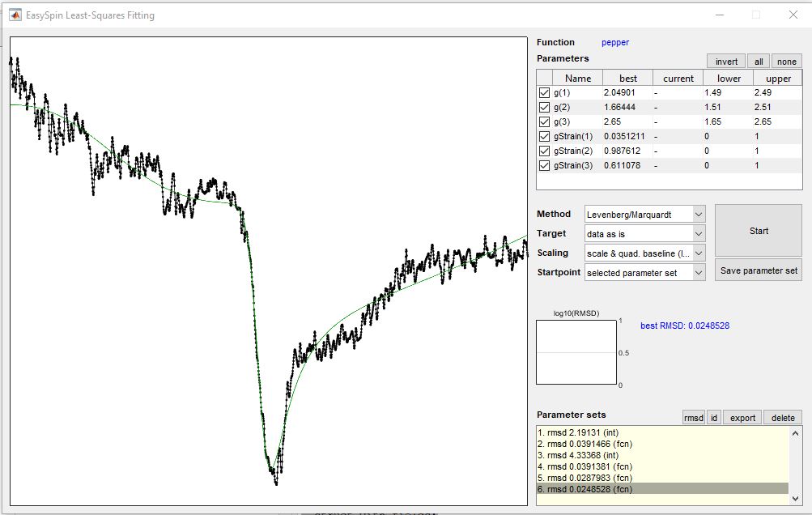
Task: Select parameter set 4 rmsd 0.0391381
Action: pyautogui.click(x=662, y=466)
